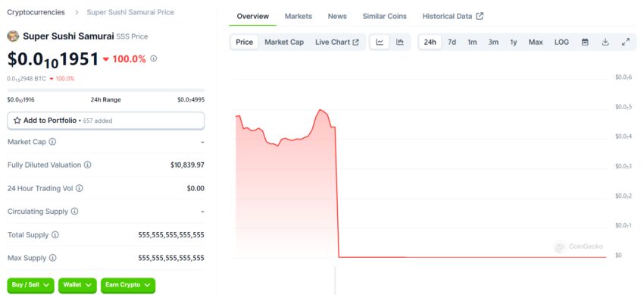Click info icon beside Fully Diluted Valuation

tap(87, 165)
